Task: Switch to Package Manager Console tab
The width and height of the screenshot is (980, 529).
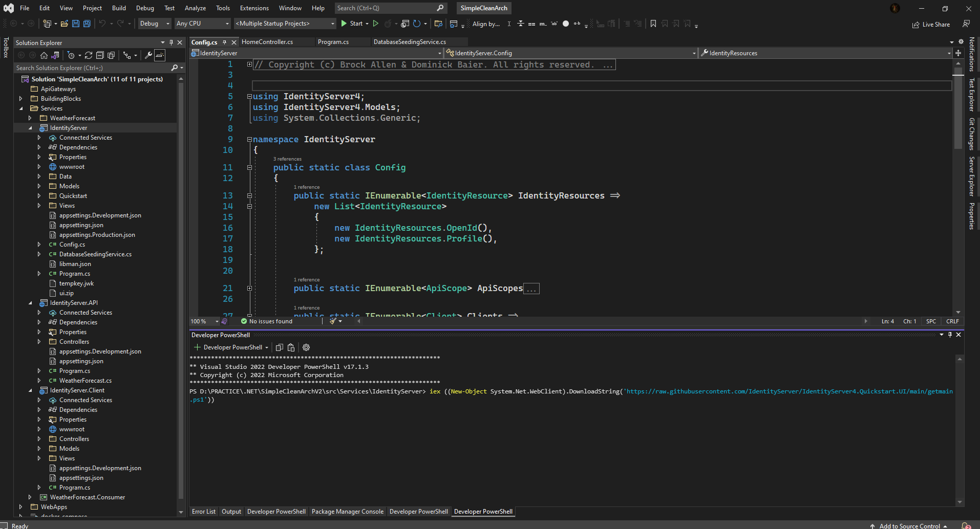Action: pyautogui.click(x=347, y=512)
